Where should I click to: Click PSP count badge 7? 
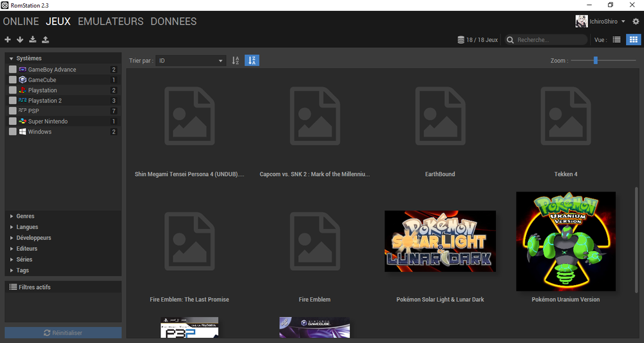pyautogui.click(x=114, y=111)
